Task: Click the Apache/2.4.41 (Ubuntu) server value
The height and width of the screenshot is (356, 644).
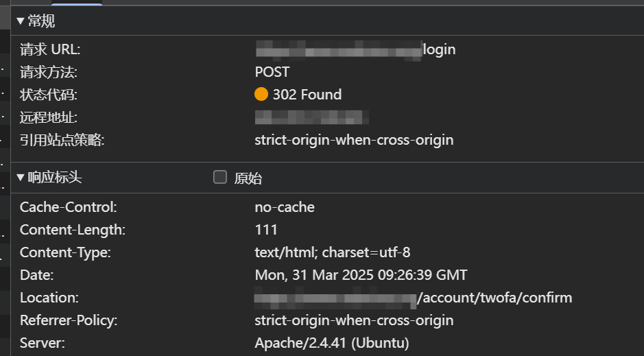Action: point(332,342)
